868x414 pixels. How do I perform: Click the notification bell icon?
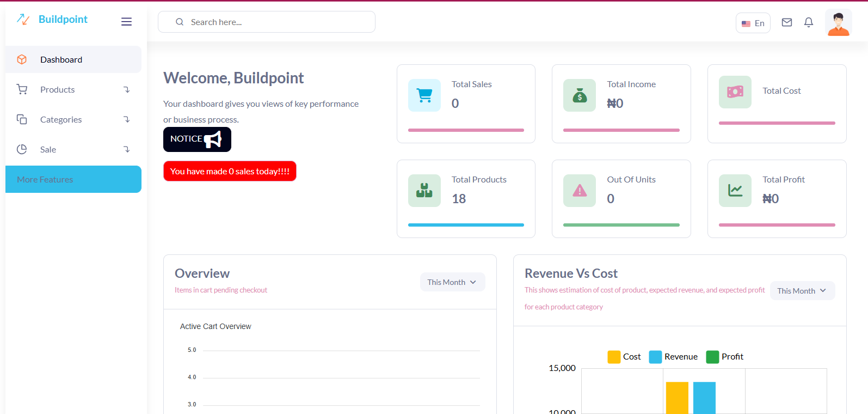(x=809, y=22)
